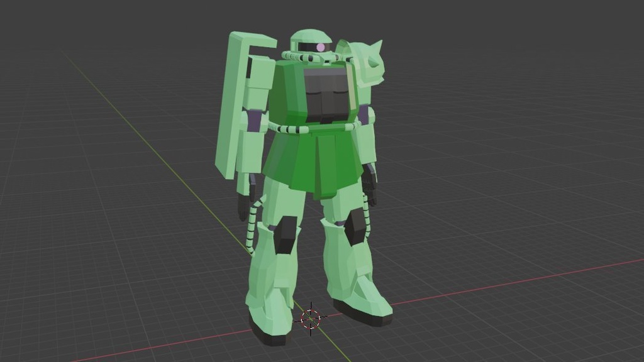Select the striped cable on the shield-side leg
The image size is (644, 362).
tap(253, 226)
